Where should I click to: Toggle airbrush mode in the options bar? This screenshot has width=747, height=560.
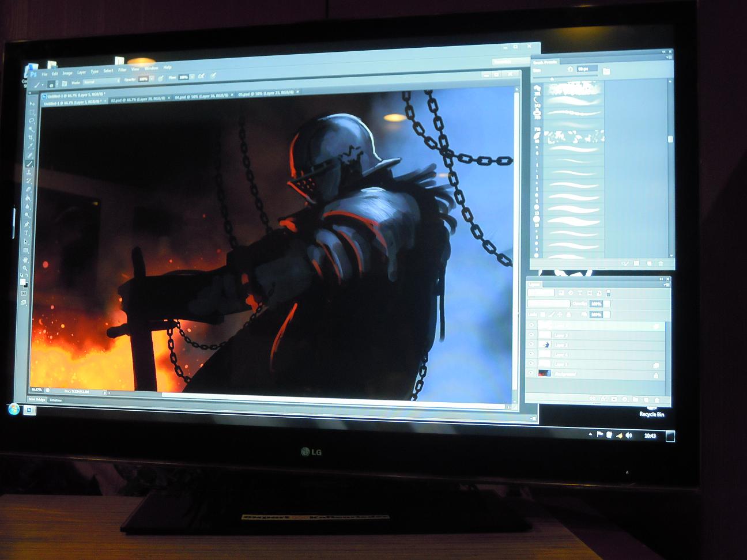tap(201, 76)
